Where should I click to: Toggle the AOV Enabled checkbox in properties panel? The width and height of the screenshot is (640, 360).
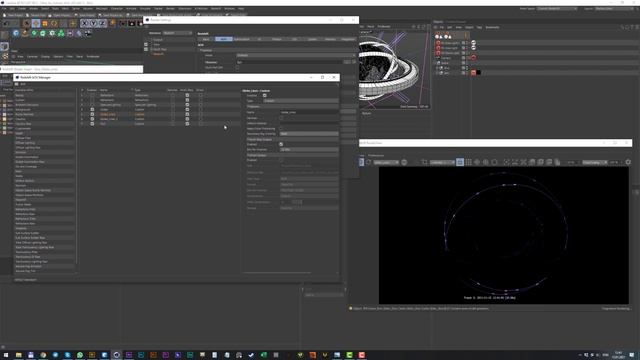tap(264, 96)
